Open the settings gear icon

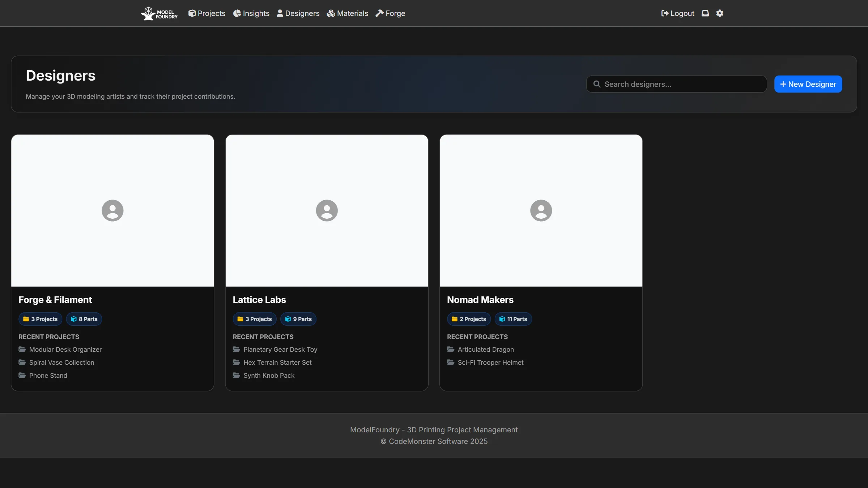[720, 13]
